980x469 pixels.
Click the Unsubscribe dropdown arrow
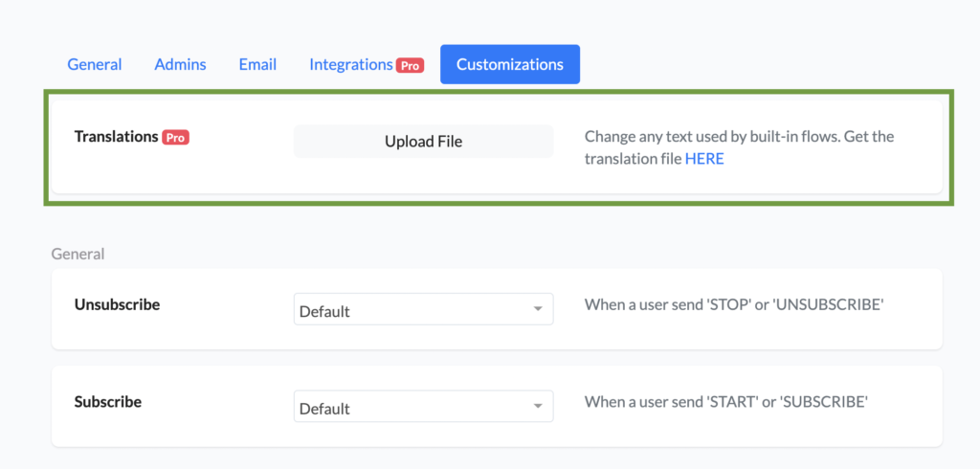[x=538, y=311]
